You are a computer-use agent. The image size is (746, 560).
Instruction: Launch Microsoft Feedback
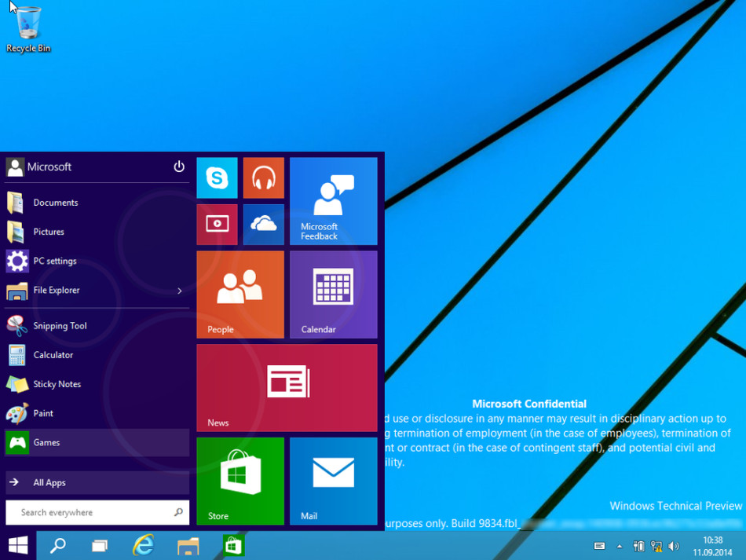[x=334, y=200]
